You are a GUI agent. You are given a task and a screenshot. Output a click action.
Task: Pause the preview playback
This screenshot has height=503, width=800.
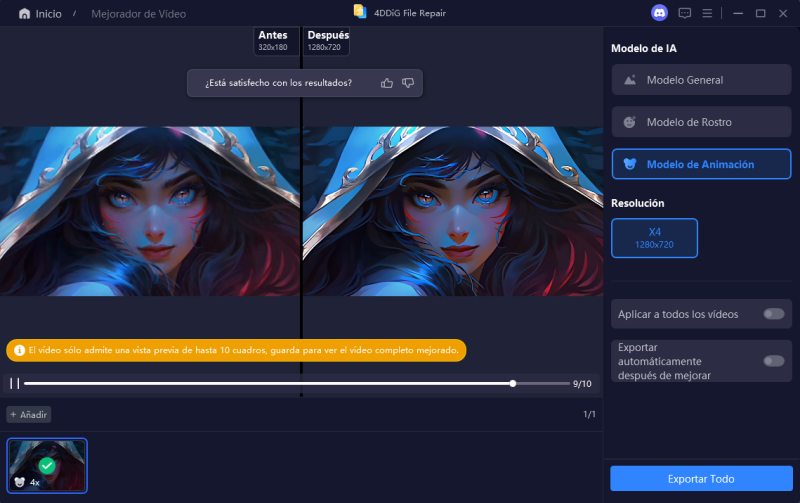[x=14, y=384]
